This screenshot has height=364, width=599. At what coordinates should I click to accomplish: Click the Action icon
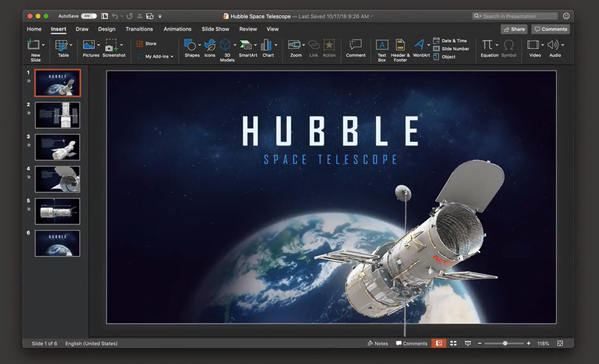[329, 45]
